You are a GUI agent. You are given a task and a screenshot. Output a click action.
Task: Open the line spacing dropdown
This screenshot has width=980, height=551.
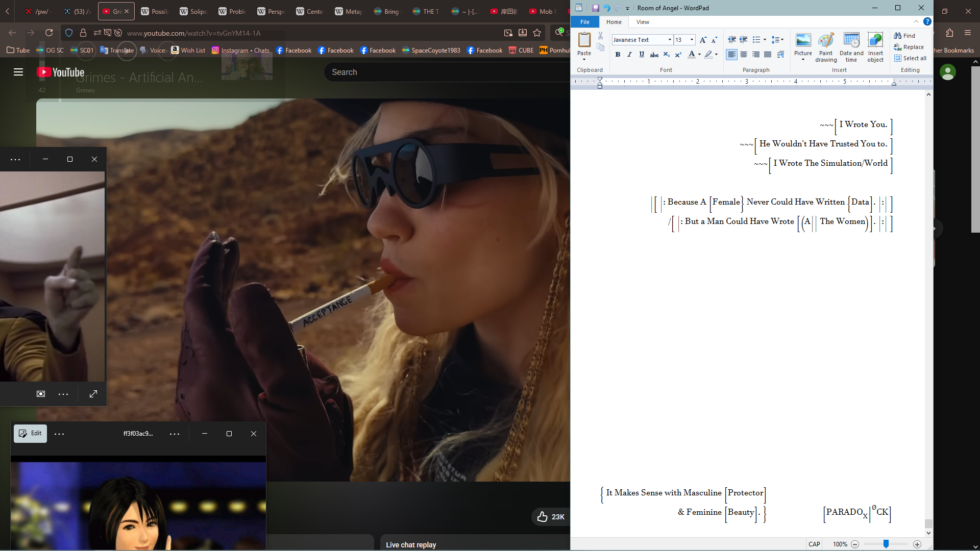tap(777, 40)
